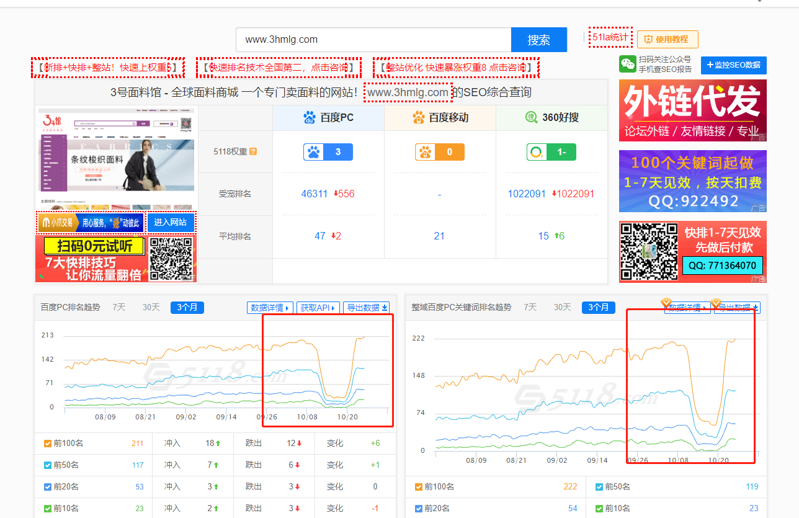Click the 前50名 count 117 in left panel
The width and height of the screenshot is (799, 518).
coord(138,465)
